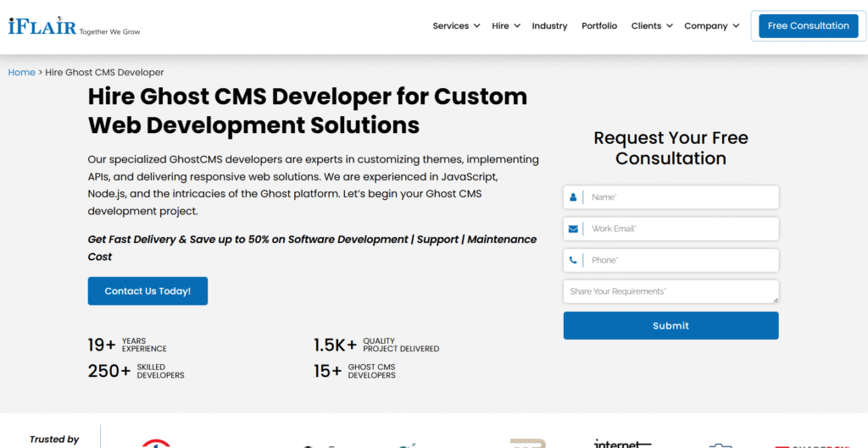
Task: Select the phone icon in Phone field
Action: click(x=573, y=260)
